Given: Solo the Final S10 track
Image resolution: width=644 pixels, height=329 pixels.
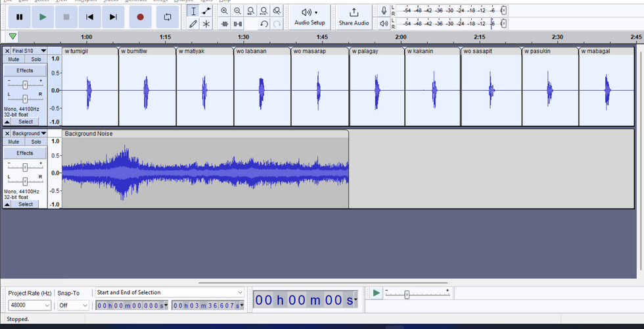Looking at the screenshot, I should coord(36,59).
